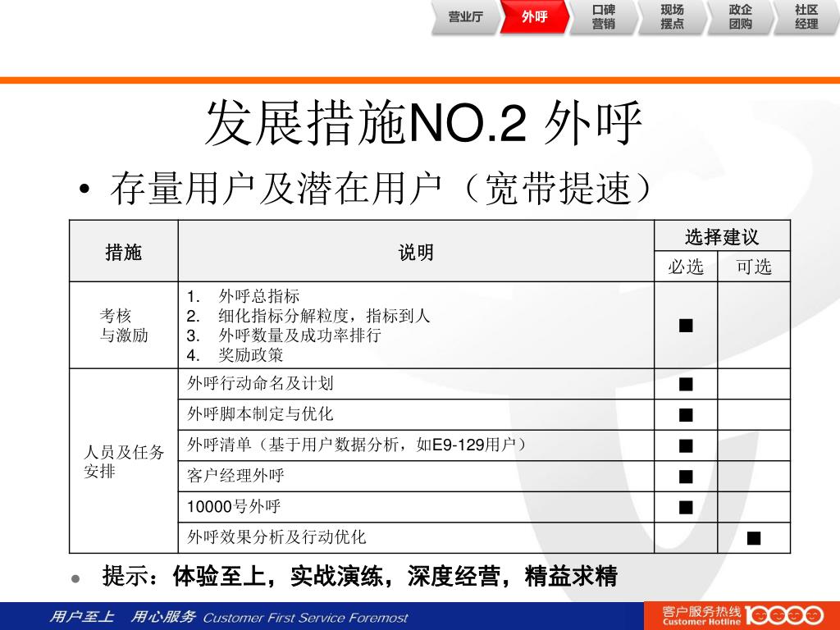Image resolution: width=840 pixels, height=630 pixels.
Task: Click the 必选 mark for 外呼行动命名及计划
Action: pos(686,384)
